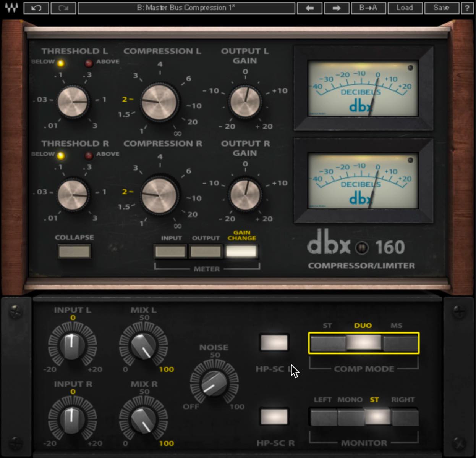
Task: Set the meter to GAIN CHANGE
Action: point(241,252)
